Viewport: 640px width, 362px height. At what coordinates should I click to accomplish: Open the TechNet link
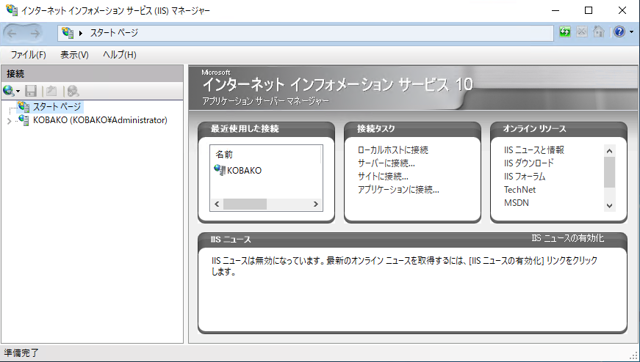pyautogui.click(x=520, y=190)
